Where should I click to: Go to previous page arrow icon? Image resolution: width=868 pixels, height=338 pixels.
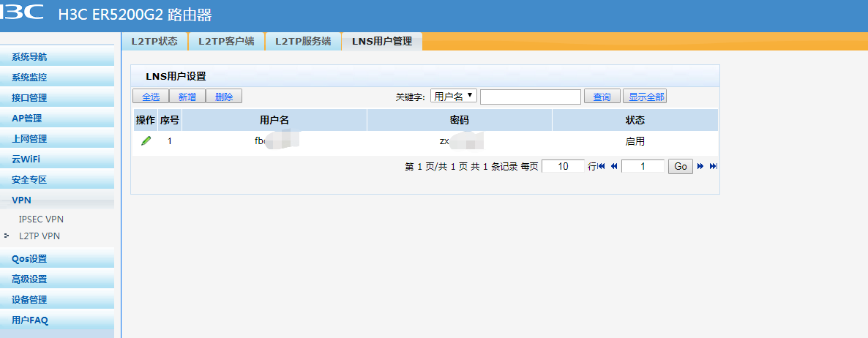click(613, 166)
